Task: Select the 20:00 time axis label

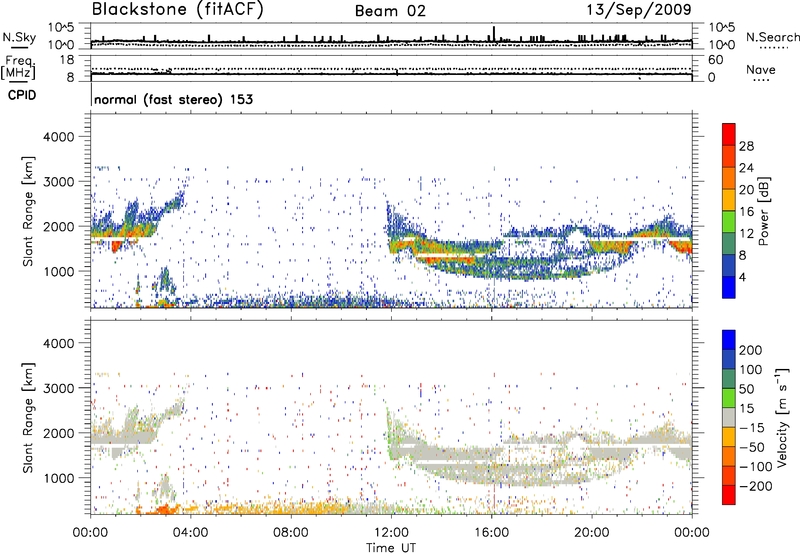Action: point(591,533)
